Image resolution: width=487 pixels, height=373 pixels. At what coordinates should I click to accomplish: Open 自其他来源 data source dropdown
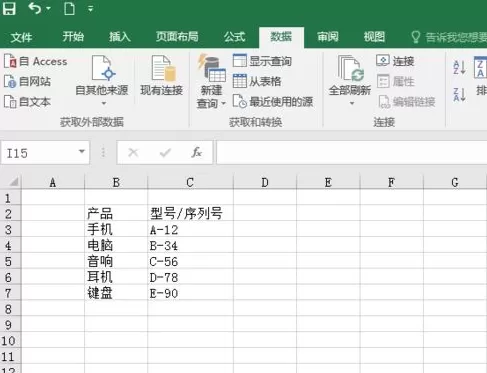click(102, 81)
